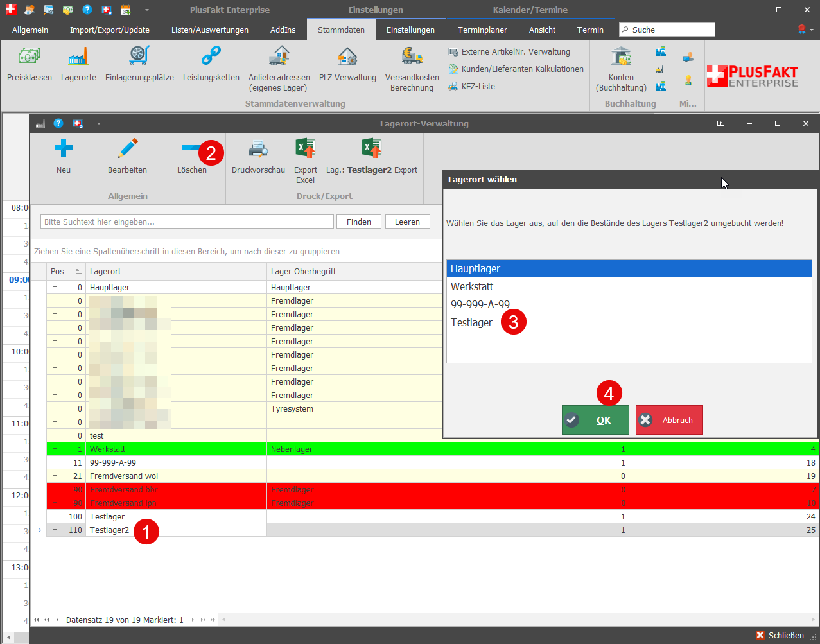820x644 pixels.
Task: Expand the Testlager2 row
Action: pos(55,530)
